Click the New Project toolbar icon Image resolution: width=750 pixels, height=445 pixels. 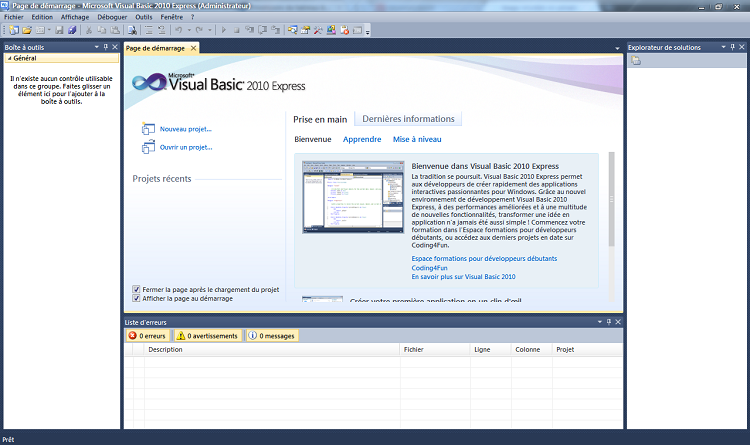click(13, 30)
